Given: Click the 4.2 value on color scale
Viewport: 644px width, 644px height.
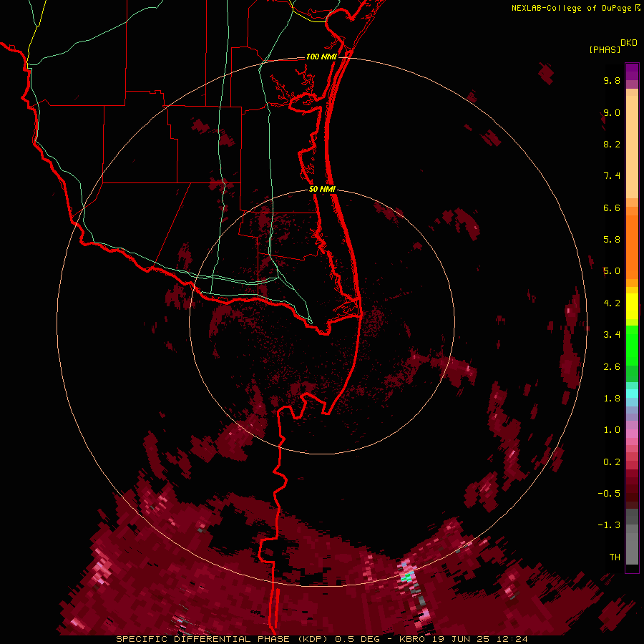Looking at the screenshot, I should pyautogui.click(x=612, y=303).
